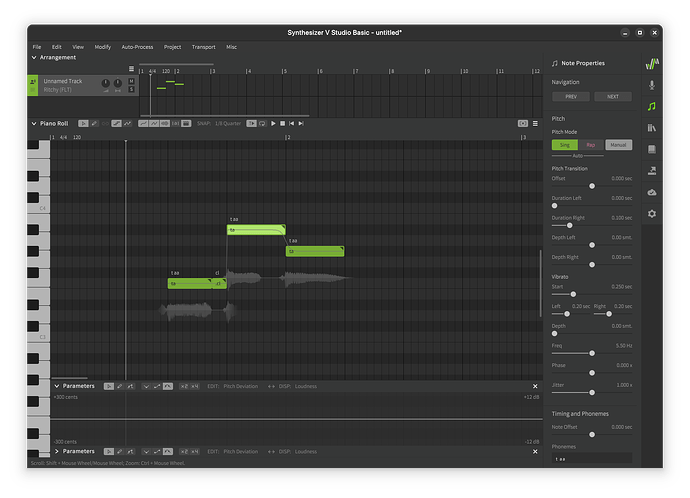Viewport: 690px width, 498px height.
Task: Click the PREV navigation button
Action: click(x=571, y=97)
